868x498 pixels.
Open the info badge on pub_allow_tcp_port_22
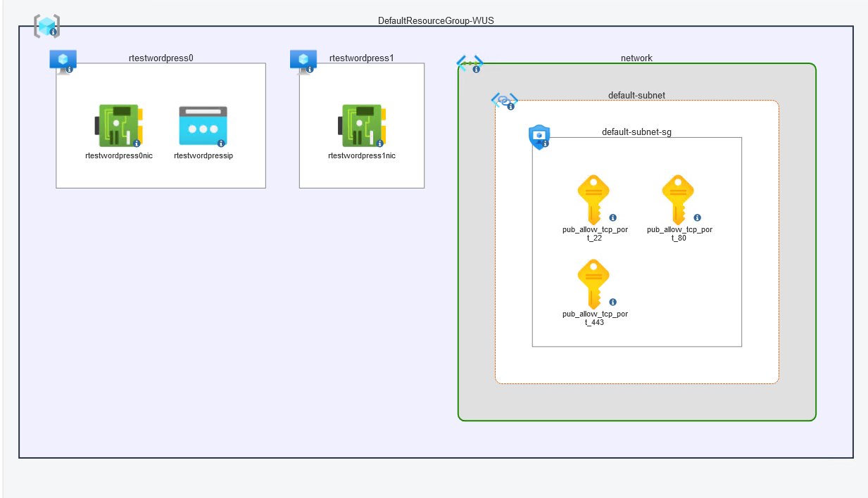coord(612,217)
